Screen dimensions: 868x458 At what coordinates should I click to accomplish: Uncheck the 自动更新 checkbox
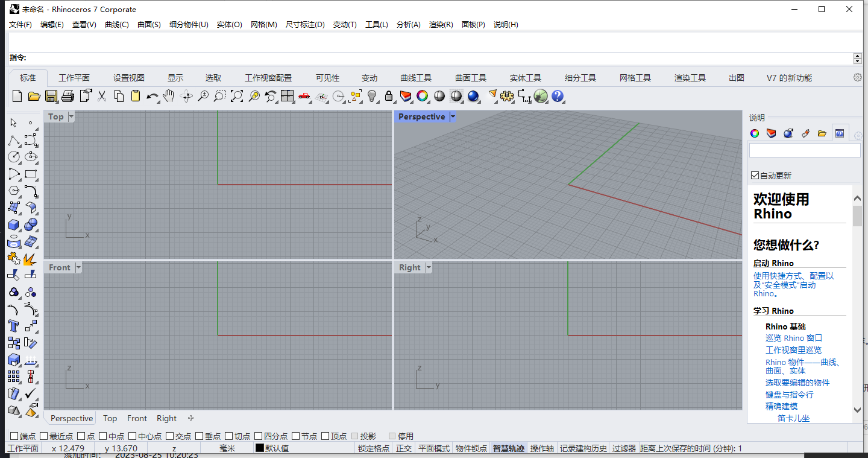755,176
